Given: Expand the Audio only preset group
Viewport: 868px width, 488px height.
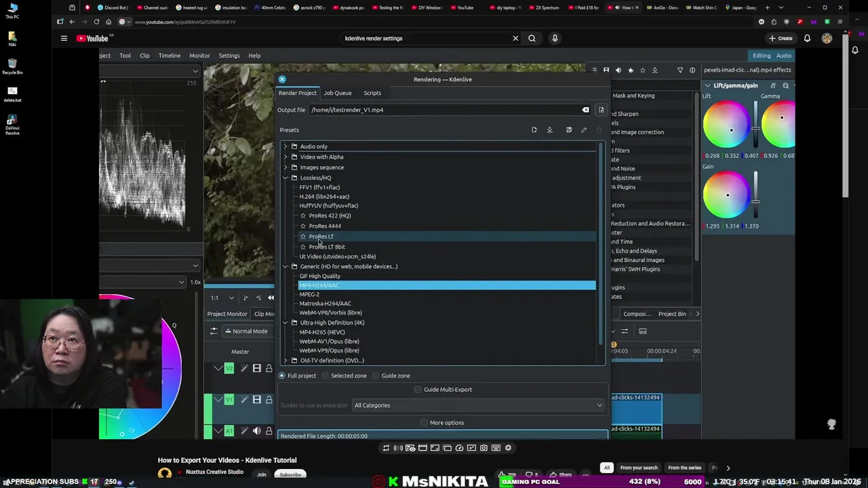Looking at the screenshot, I should [285, 146].
